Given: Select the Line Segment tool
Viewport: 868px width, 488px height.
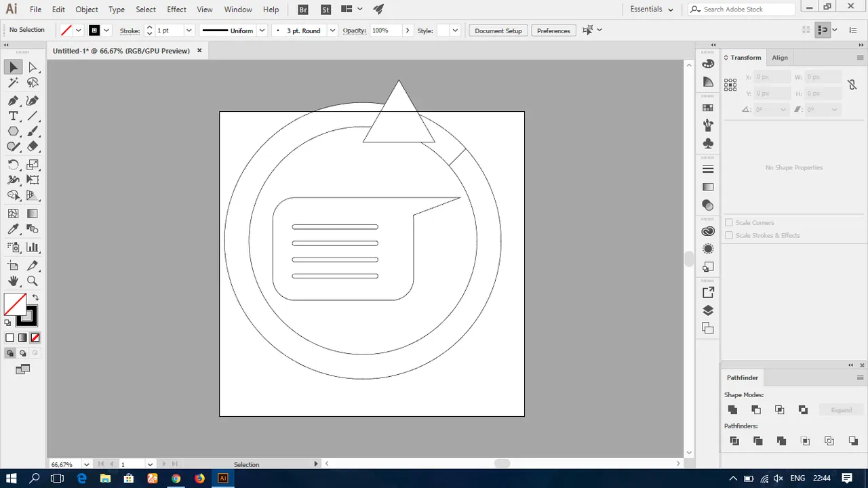Looking at the screenshot, I should tap(33, 116).
